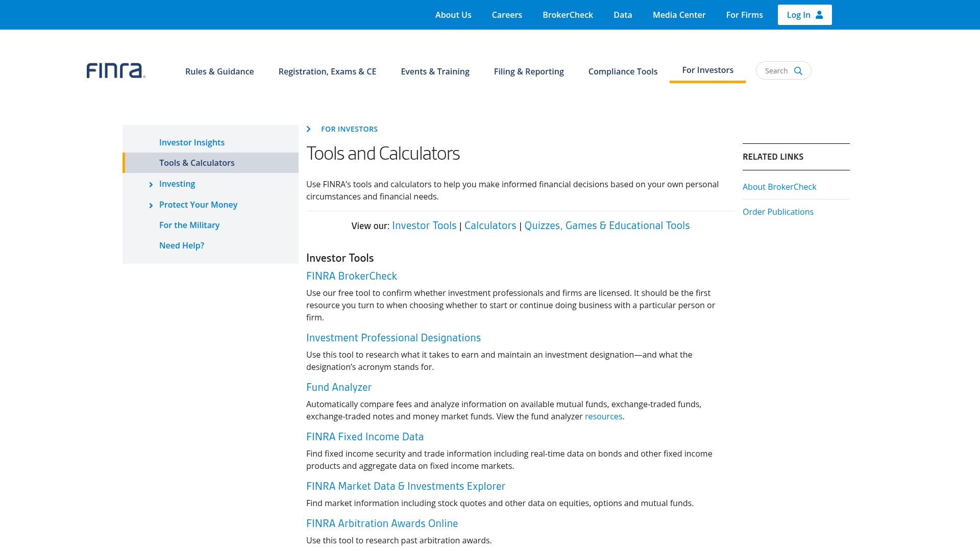Select Tools & Calculators in sidebar
This screenshot has width=980, height=551.
tap(210, 163)
